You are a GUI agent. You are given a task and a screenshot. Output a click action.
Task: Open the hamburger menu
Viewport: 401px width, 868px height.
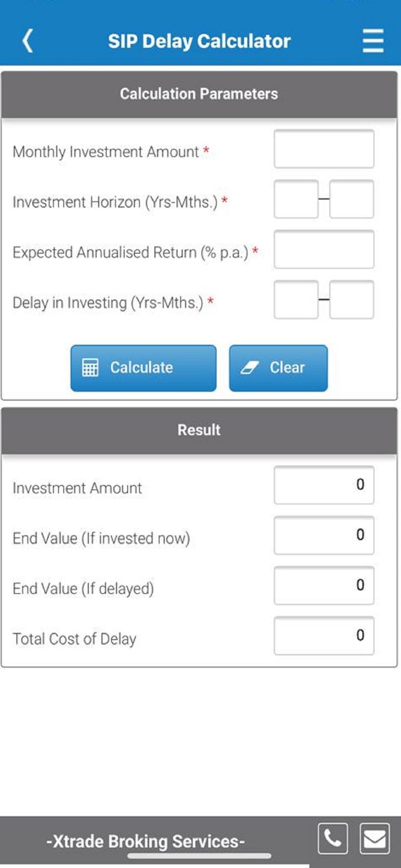click(x=373, y=41)
